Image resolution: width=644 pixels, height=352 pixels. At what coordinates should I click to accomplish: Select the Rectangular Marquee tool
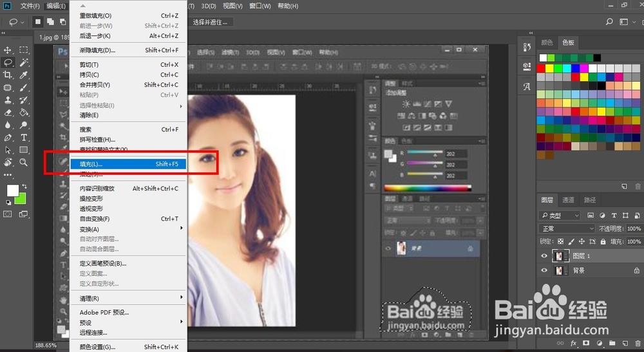click(24, 50)
